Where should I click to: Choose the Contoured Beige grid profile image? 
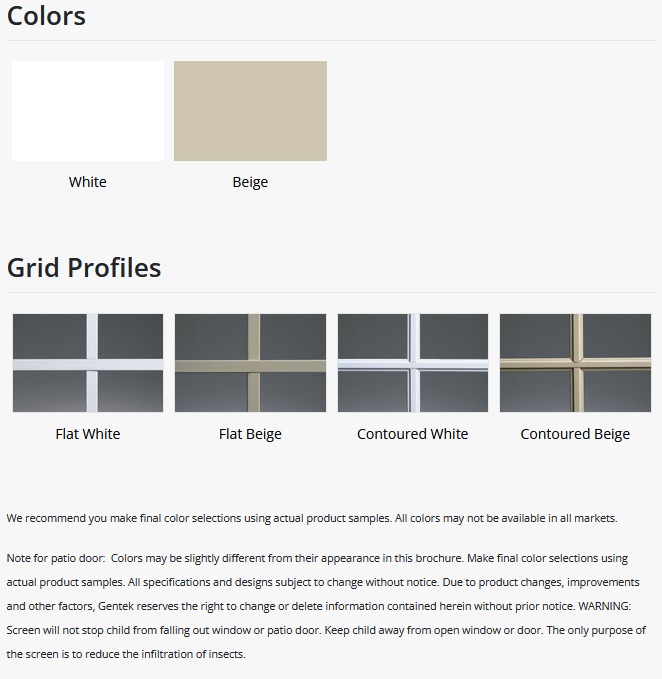[575, 363]
